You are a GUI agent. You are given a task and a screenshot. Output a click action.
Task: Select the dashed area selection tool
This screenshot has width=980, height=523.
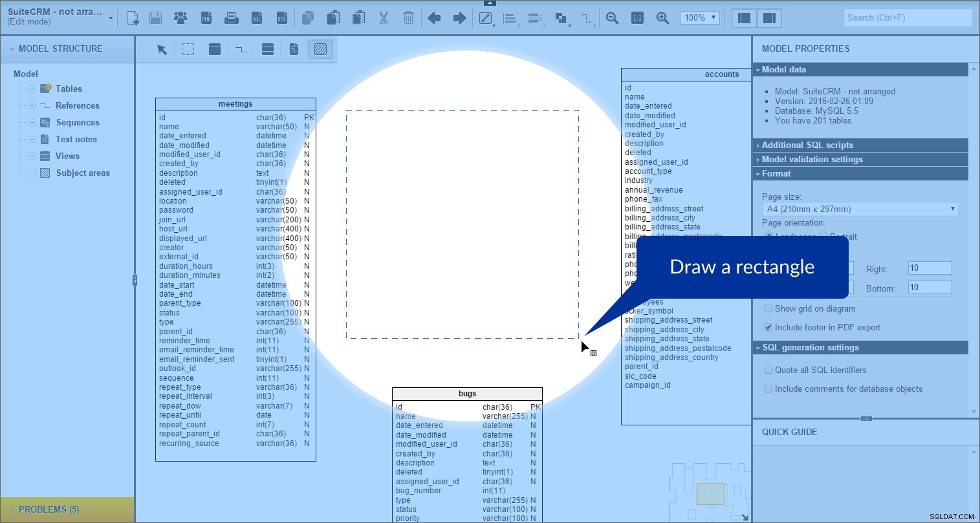click(x=188, y=49)
